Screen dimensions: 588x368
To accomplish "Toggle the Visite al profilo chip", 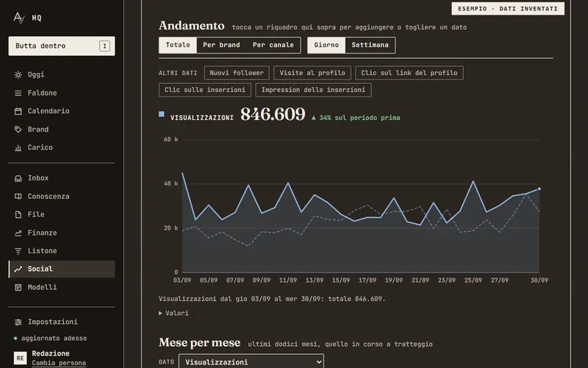I will (312, 73).
